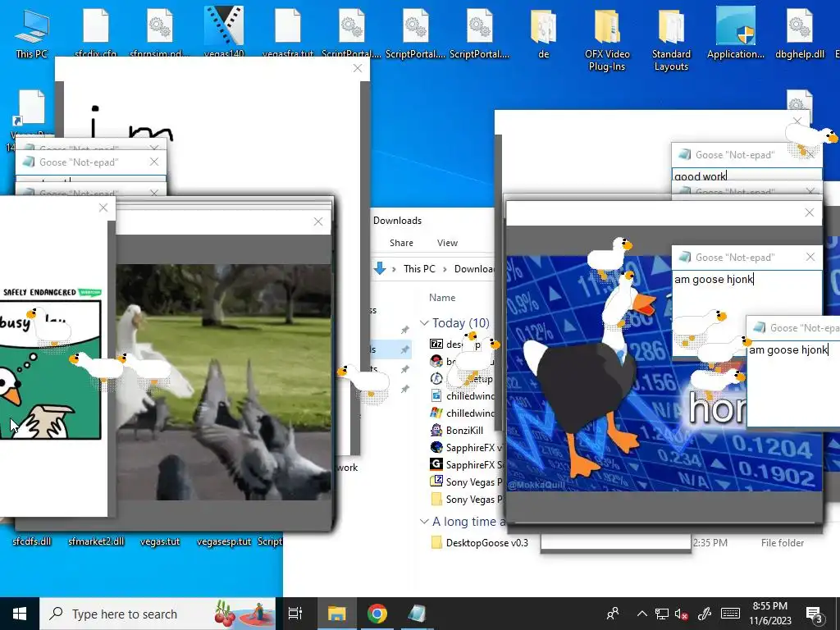Close the goose stonks meme window

(810, 212)
